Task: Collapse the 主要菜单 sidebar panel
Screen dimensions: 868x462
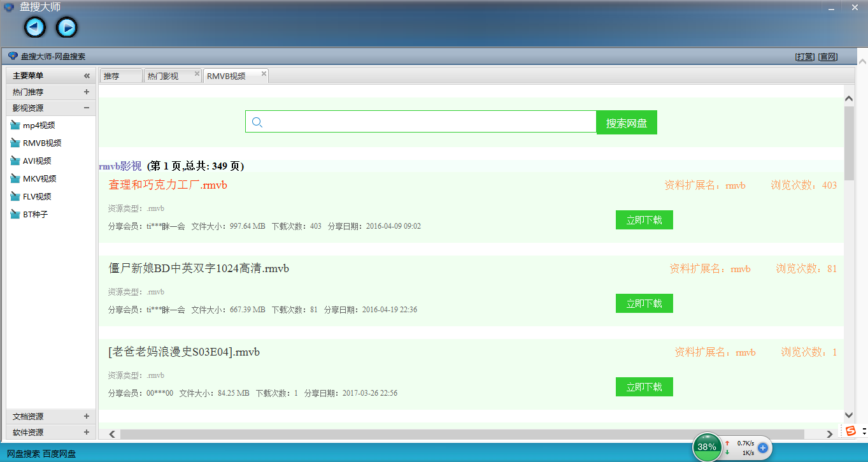Action: click(x=87, y=76)
